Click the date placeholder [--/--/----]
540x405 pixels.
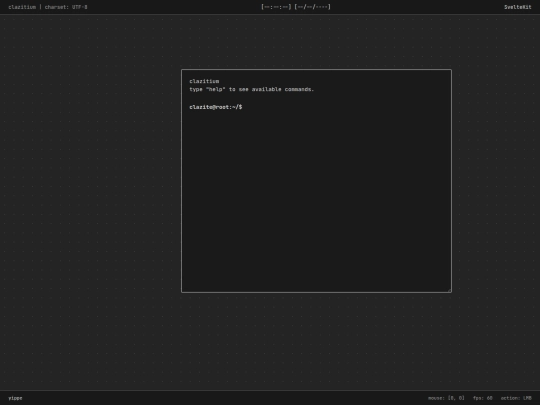(312, 7)
